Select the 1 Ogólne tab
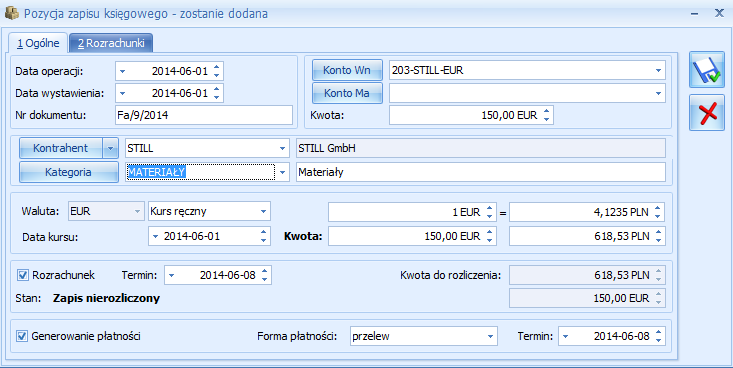Image resolution: width=733 pixels, height=368 pixels. [x=38, y=43]
